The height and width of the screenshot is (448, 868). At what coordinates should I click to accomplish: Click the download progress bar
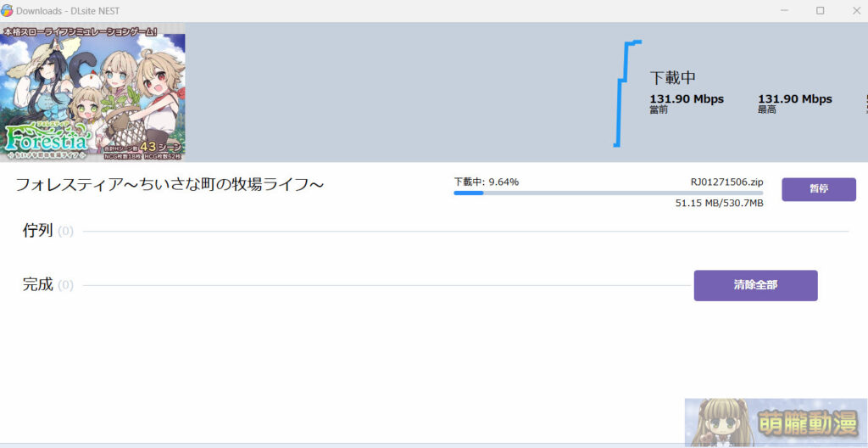tap(609, 193)
